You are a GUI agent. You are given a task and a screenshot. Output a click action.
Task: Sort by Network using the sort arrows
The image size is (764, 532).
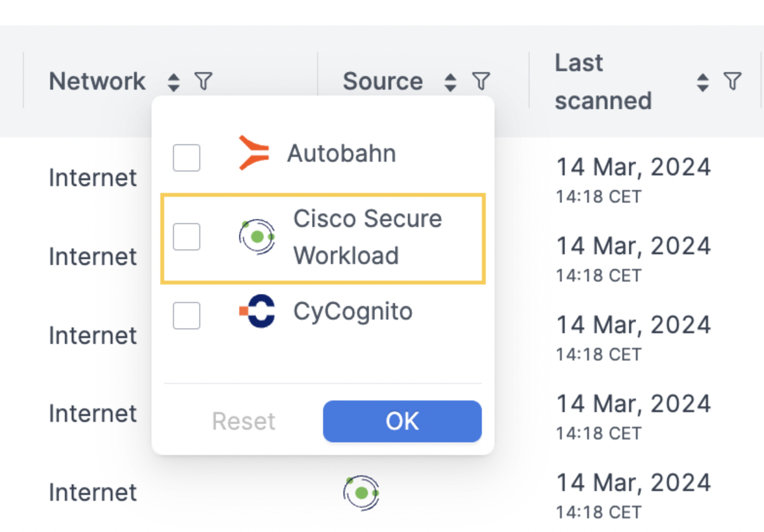tap(173, 82)
